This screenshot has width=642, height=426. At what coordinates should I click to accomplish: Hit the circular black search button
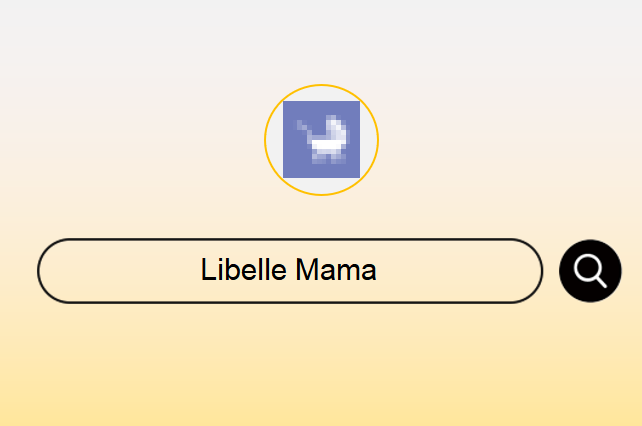[590, 271]
